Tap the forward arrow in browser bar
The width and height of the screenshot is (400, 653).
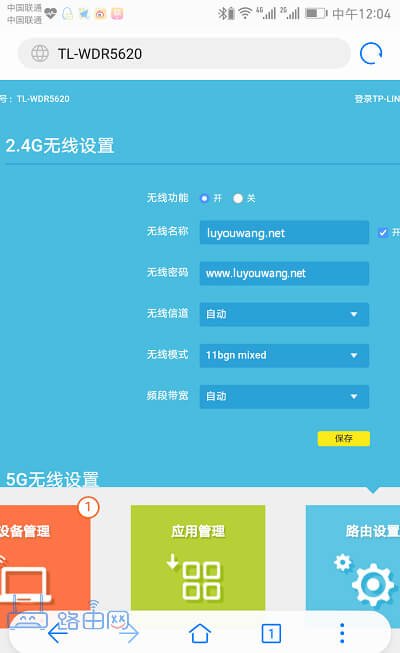[x=128, y=633]
